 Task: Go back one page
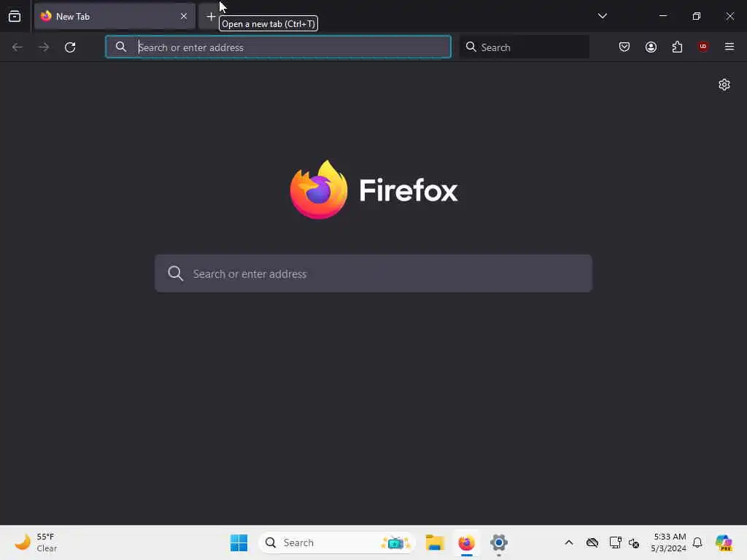(x=18, y=47)
